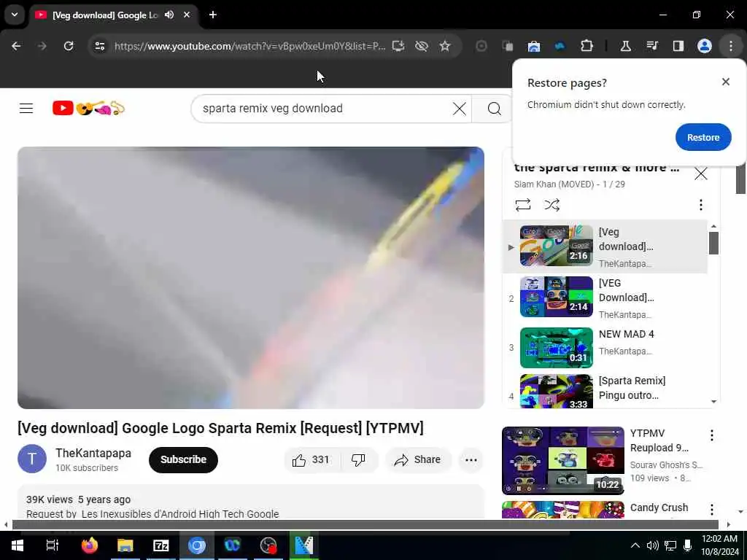Toggle the browser side panel
The height and width of the screenshot is (560, 747).
tap(678, 46)
